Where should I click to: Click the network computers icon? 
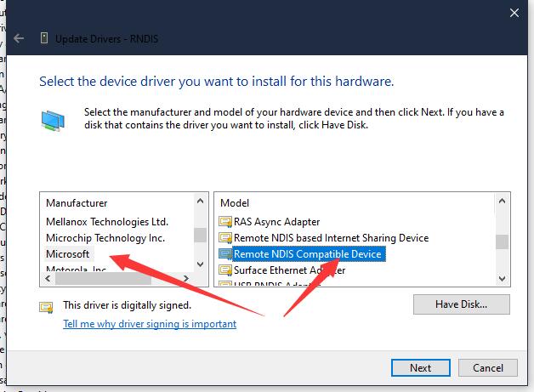click(x=53, y=121)
